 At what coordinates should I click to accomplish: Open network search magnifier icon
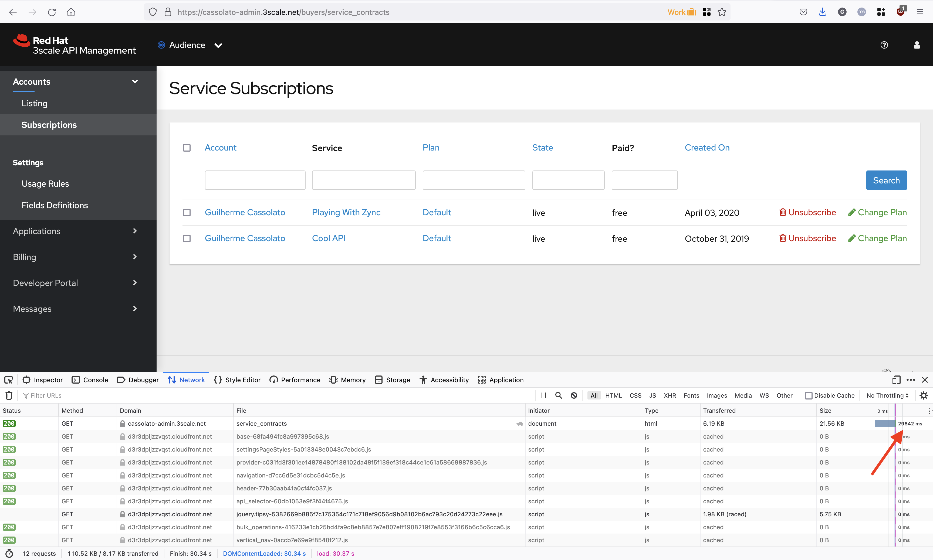[559, 395]
